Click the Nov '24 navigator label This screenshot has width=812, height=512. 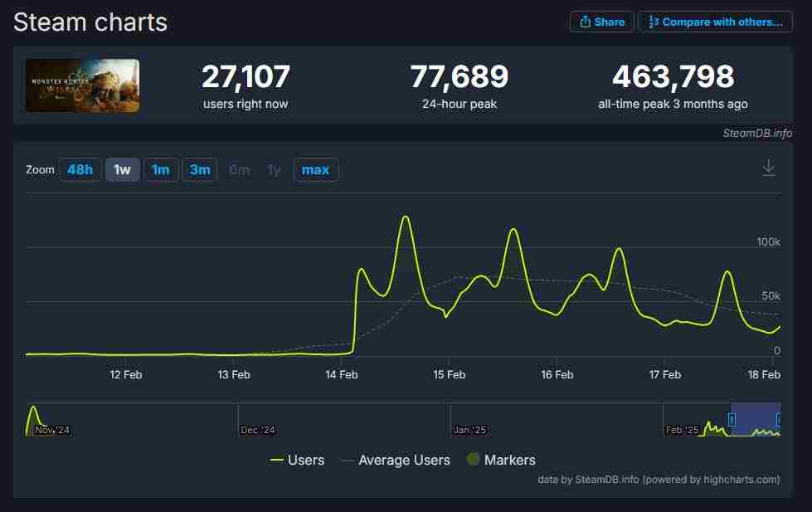click(52, 430)
